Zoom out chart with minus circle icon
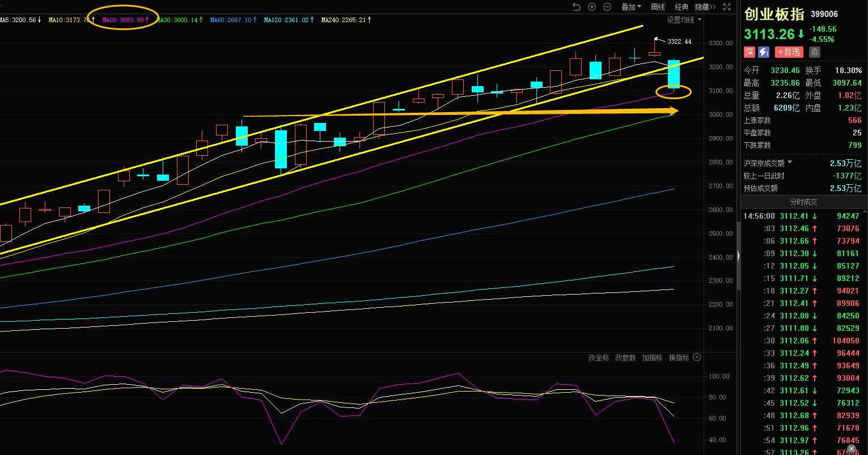Screen dimensions: 868x455 point(607,7)
